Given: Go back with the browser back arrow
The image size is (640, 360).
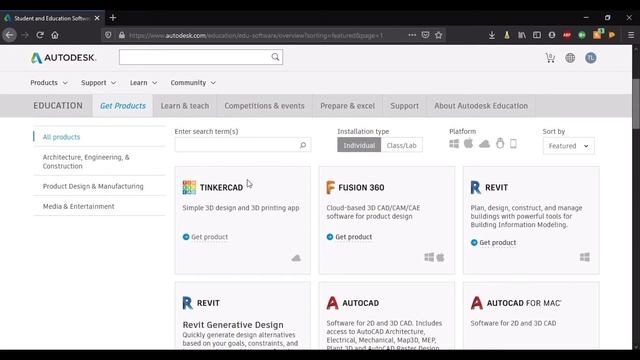Looking at the screenshot, I should click(x=9, y=35).
